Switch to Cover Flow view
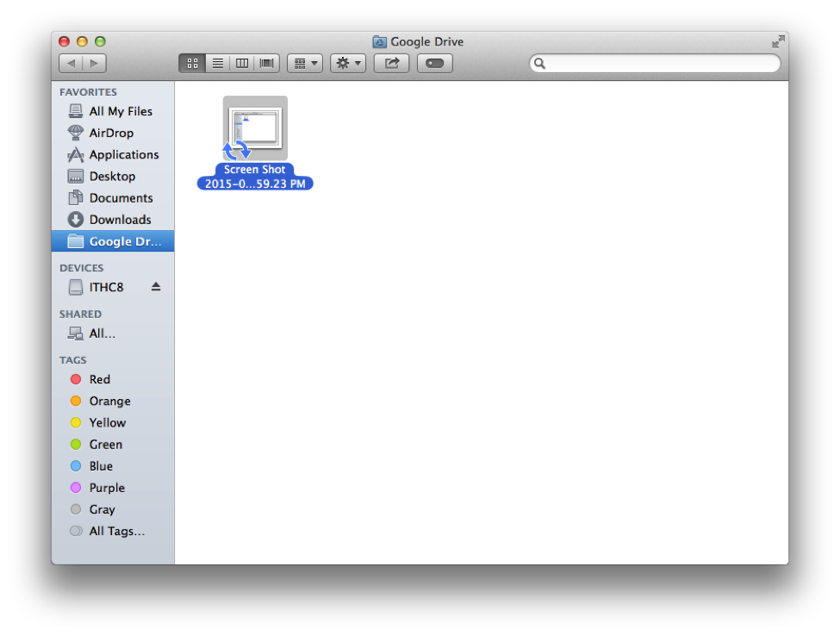The width and height of the screenshot is (840, 636). [267, 63]
